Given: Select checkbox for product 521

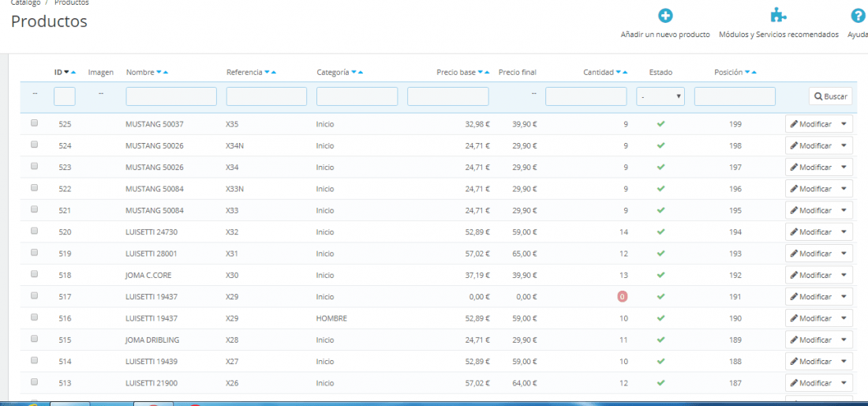Looking at the screenshot, I should [x=34, y=209].
